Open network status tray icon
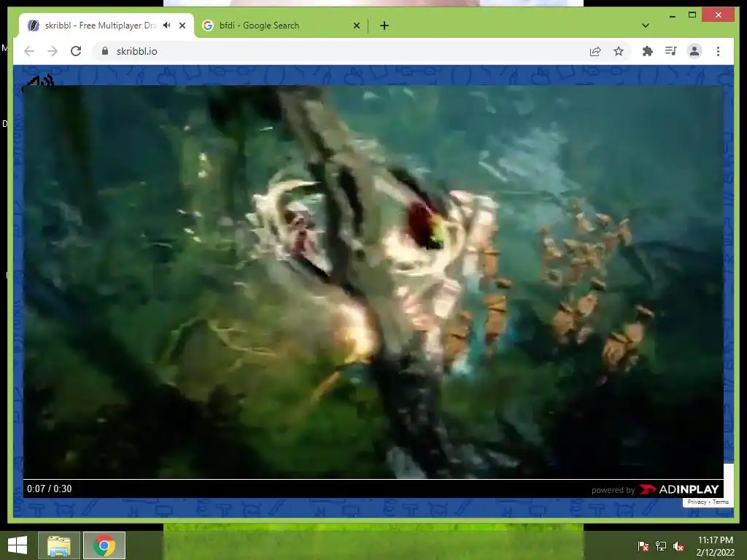The image size is (747, 560). pyautogui.click(x=661, y=545)
